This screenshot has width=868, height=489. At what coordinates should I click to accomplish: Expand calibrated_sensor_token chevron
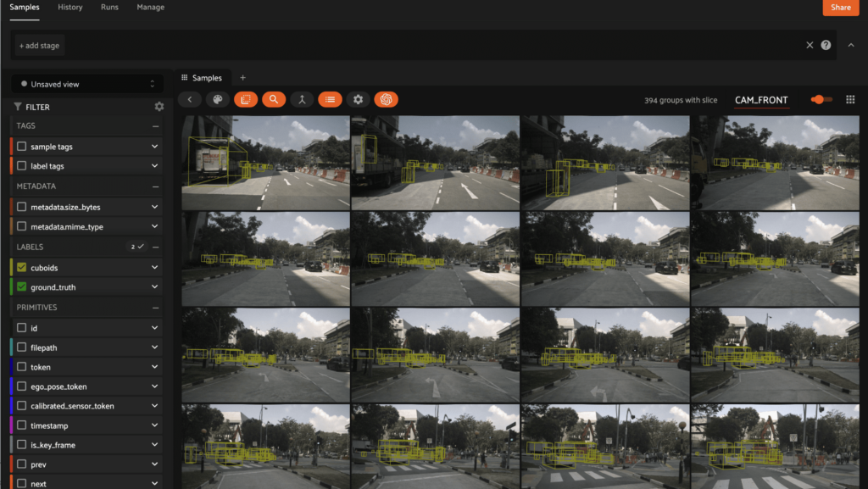[154, 405]
